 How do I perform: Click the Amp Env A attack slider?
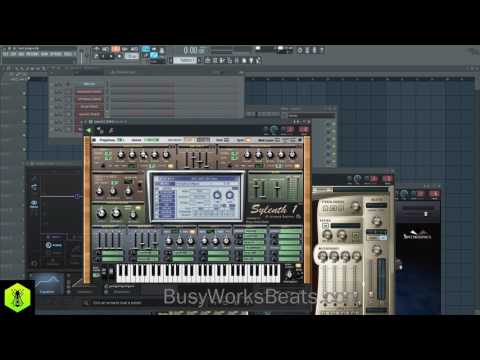187,160
